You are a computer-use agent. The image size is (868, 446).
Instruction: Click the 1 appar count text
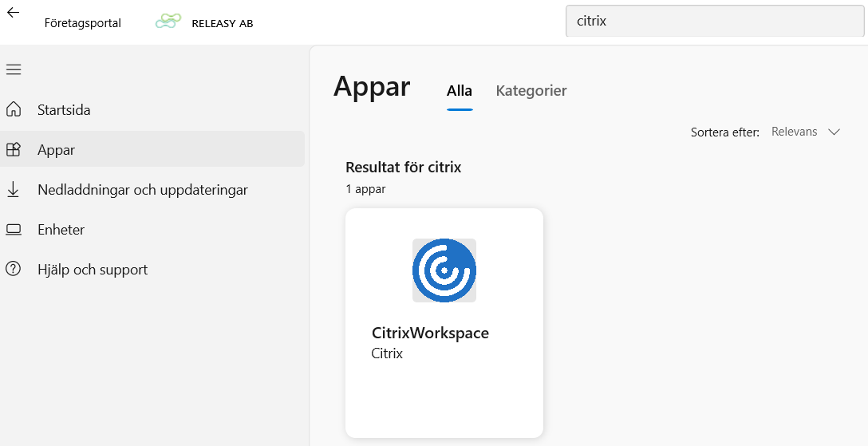366,189
